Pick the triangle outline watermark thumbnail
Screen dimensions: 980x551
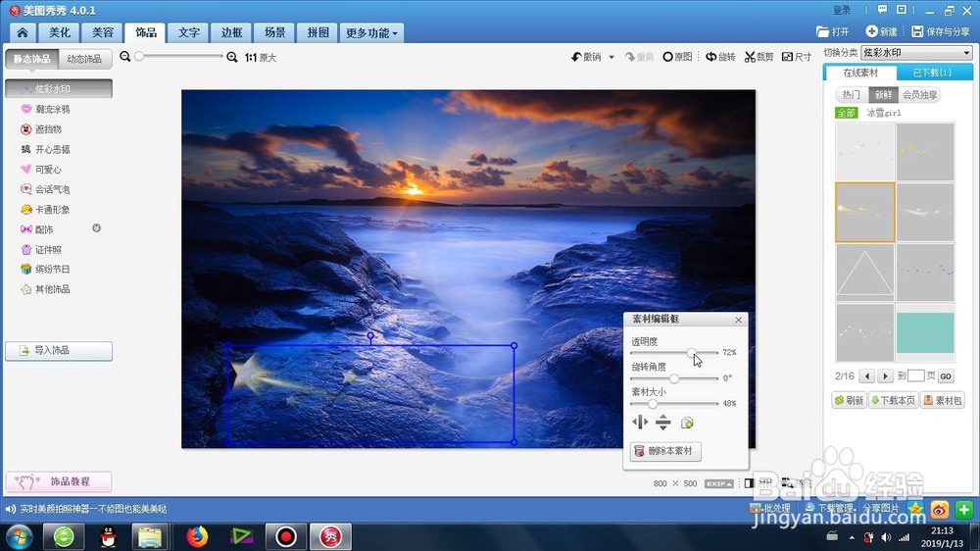865,273
